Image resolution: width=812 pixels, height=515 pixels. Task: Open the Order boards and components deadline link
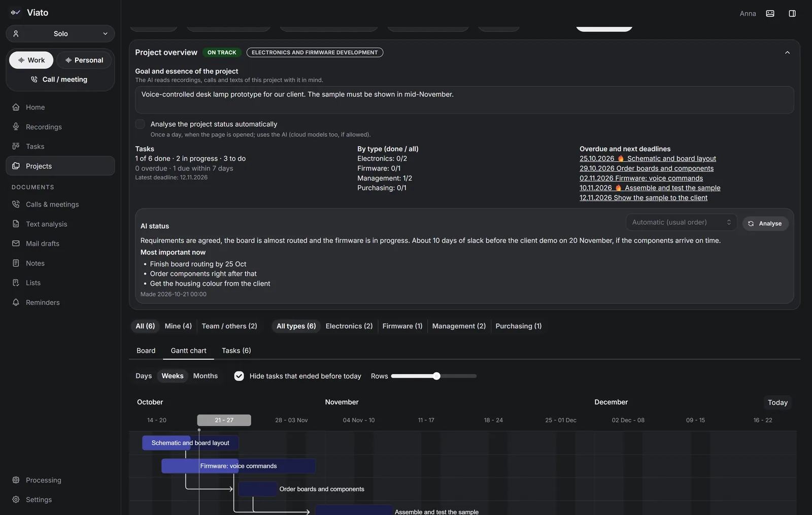647,168
